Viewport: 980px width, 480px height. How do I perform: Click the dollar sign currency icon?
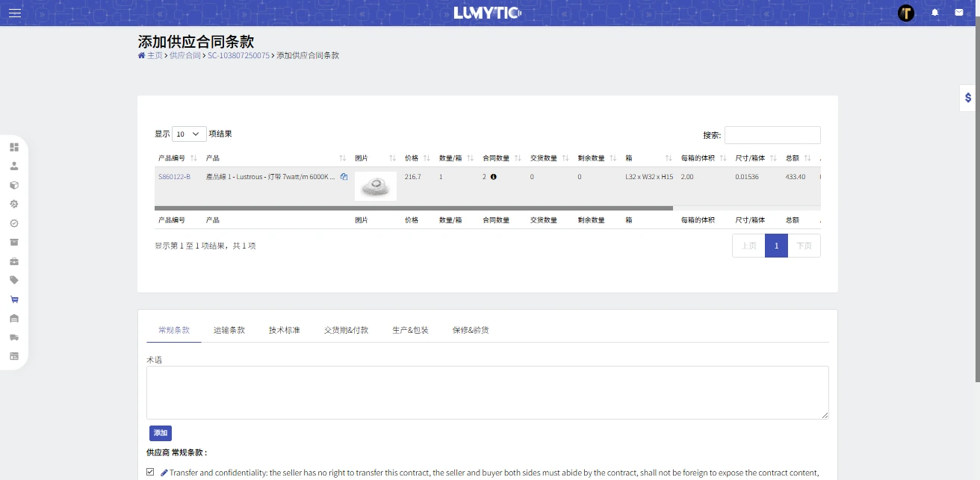968,98
